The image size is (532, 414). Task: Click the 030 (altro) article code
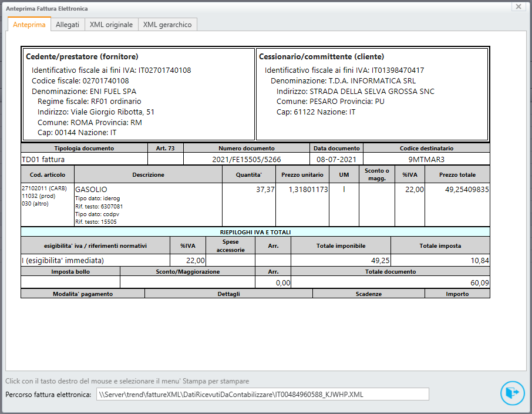pyautogui.click(x=35, y=204)
